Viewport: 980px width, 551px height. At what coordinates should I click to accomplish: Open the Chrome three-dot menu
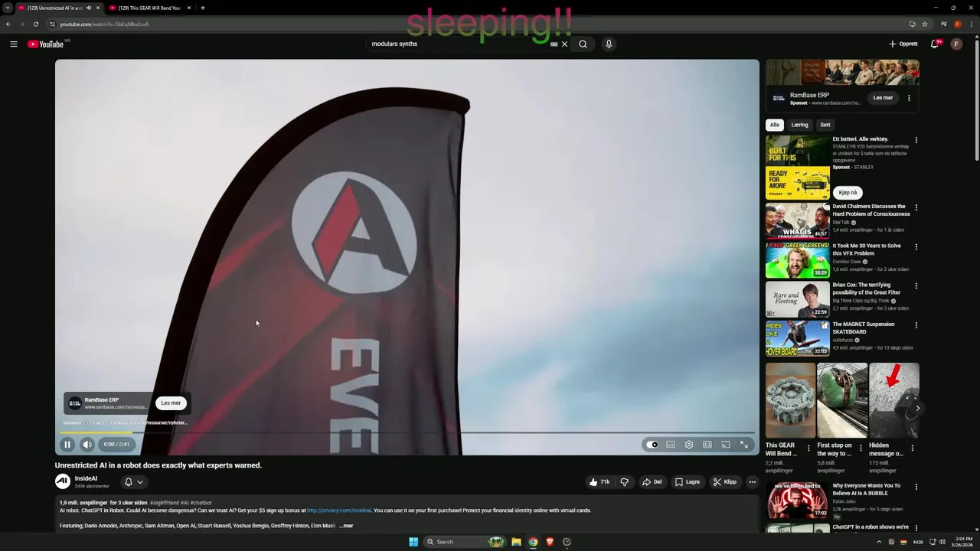(x=972, y=24)
